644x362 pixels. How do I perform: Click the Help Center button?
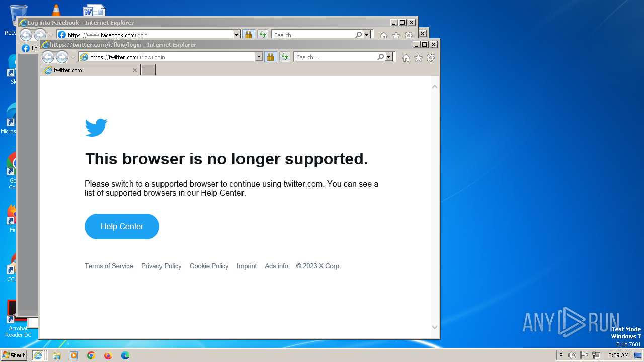coord(122,226)
